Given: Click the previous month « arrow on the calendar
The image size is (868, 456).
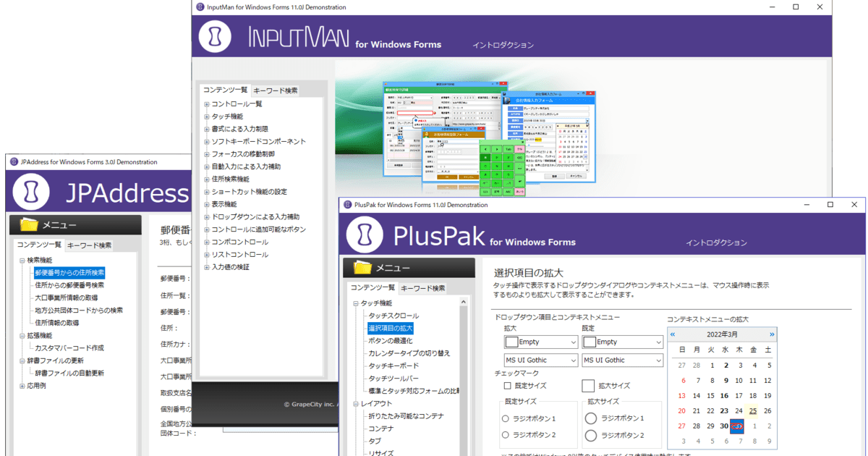Looking at the screenshot, I should [673, 334].
